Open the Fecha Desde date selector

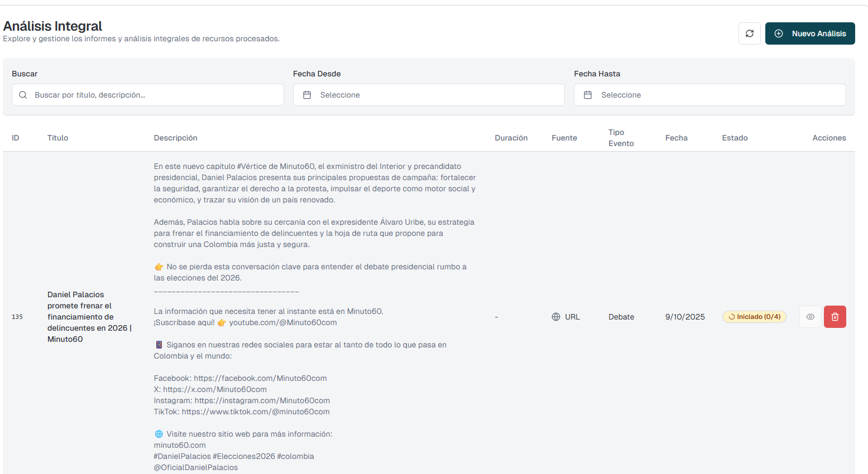pyautogui.click(x=428, y=95)
